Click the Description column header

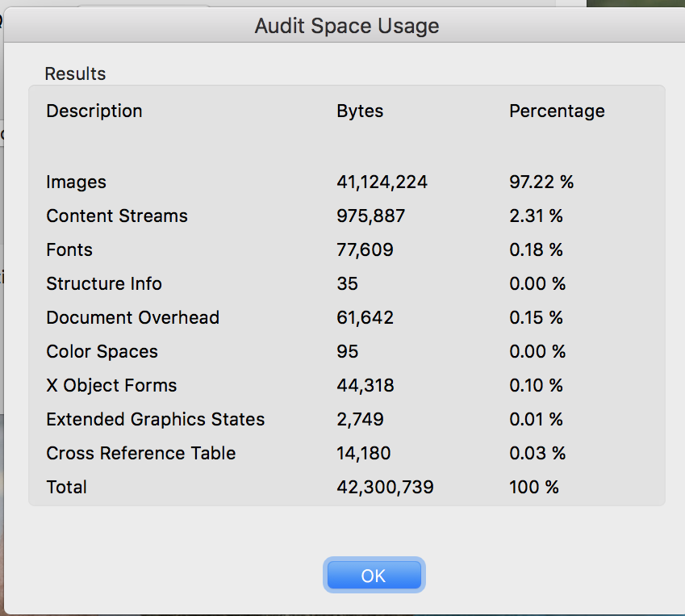(94, 111)
